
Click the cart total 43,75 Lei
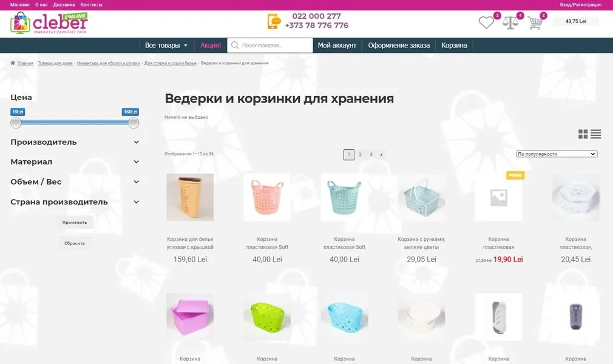(575, 21)
